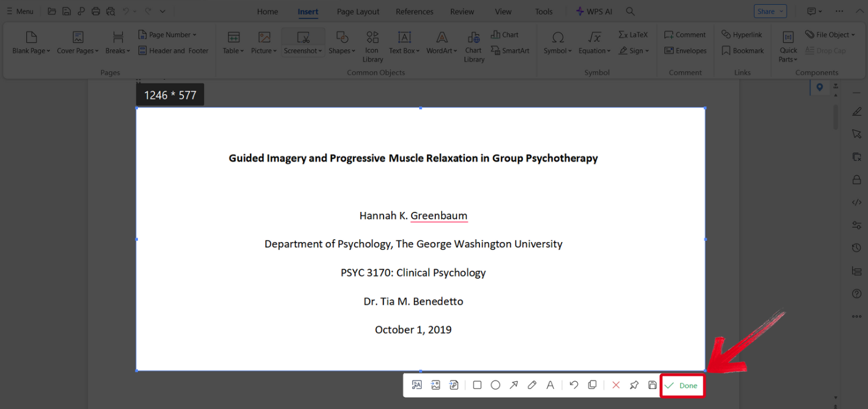This screenshot has width=868, height=409.
Task: Insert a Comment
Action: (x=685, y=34)
